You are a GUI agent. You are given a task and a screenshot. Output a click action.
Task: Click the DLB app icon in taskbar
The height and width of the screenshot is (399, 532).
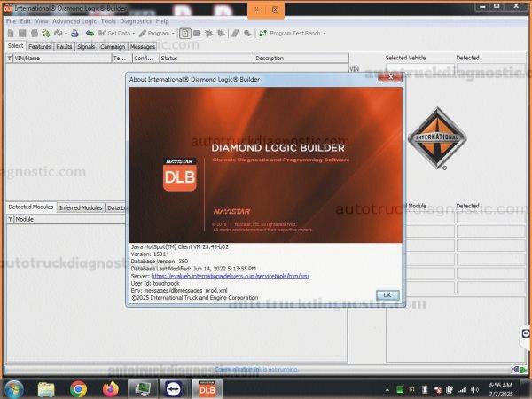coord(206,388)
